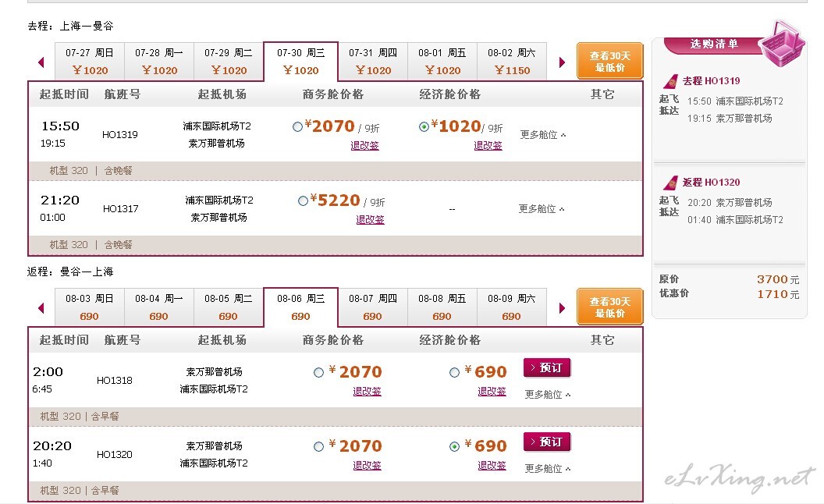
Task: Click the pink shopping basket icon
Action: pos(783,44)
